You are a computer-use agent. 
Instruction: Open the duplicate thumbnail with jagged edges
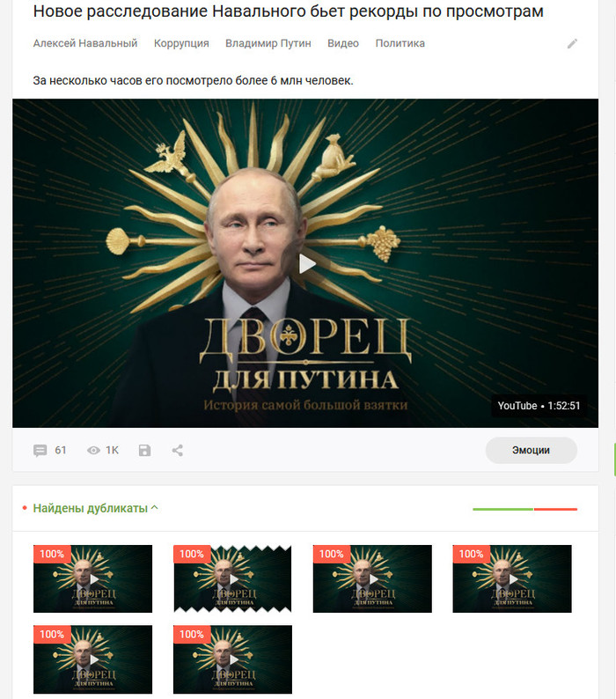[x=232, y=578]
